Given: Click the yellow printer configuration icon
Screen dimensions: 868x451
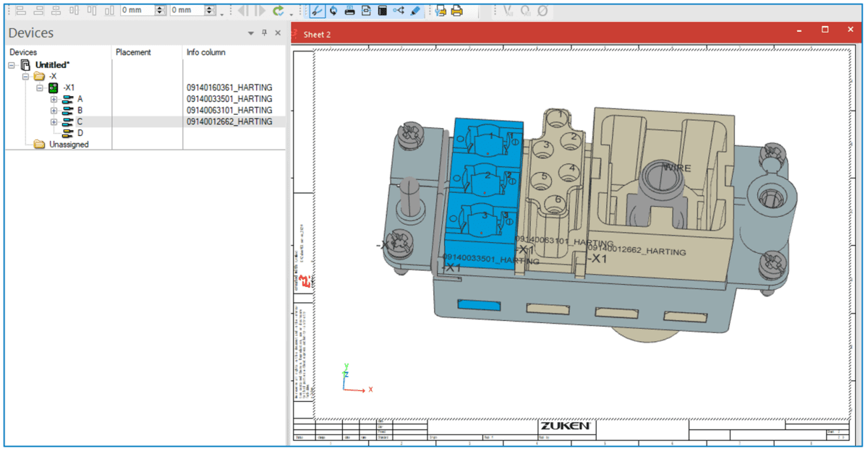Looking at the screenshot, I should tap(441, 10).
